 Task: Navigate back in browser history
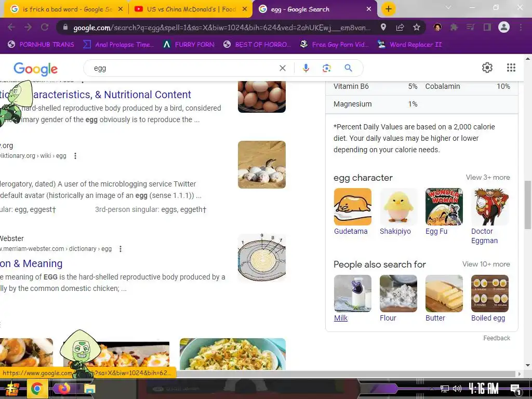(x=11, y=27)
